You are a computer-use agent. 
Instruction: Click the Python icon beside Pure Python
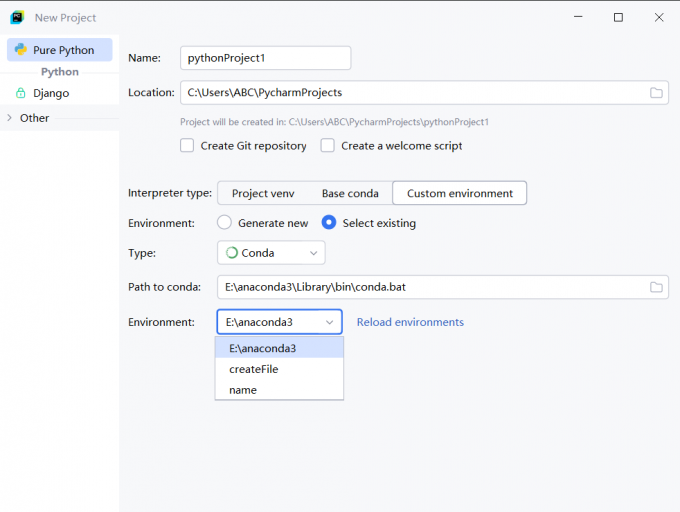20,49
